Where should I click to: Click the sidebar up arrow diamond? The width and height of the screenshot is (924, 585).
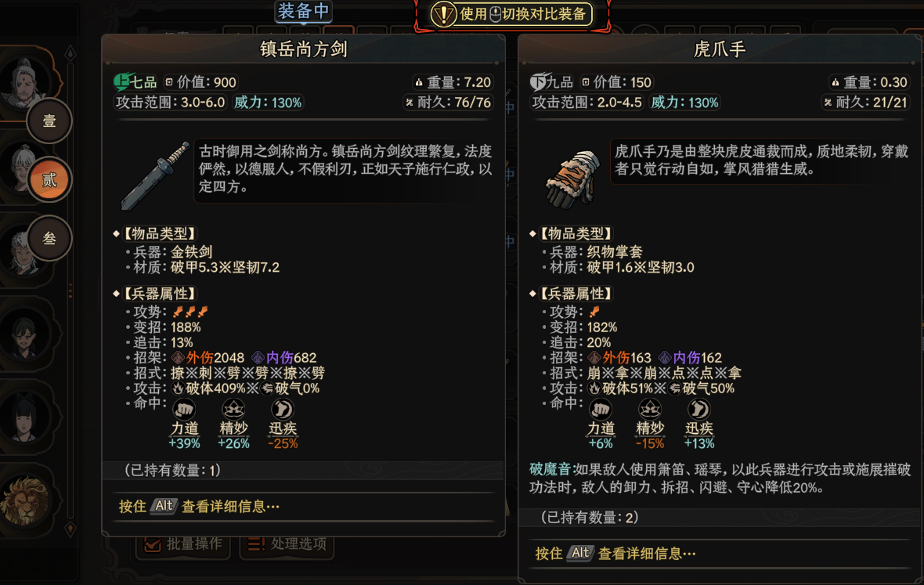point(70,53)
